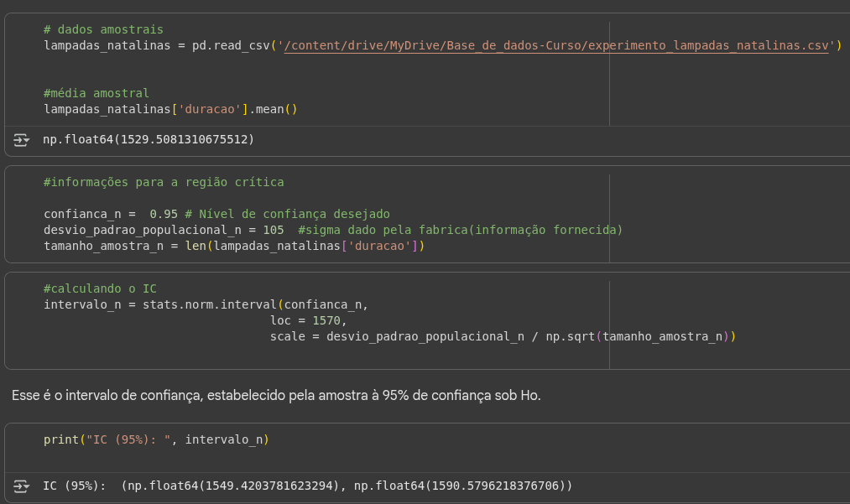
Task: Click the '#calculando o IC' comment line
Action: 100,288
